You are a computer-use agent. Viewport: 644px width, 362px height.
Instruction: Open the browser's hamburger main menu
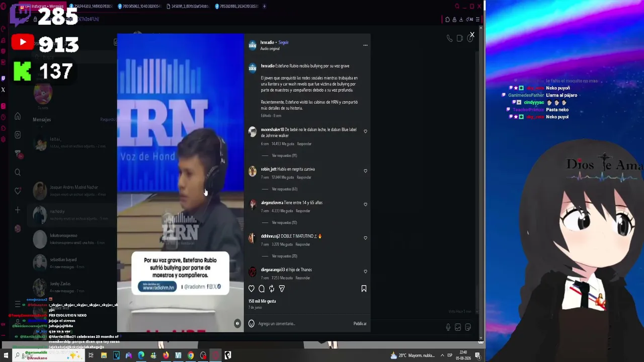(x=477, y=20)
